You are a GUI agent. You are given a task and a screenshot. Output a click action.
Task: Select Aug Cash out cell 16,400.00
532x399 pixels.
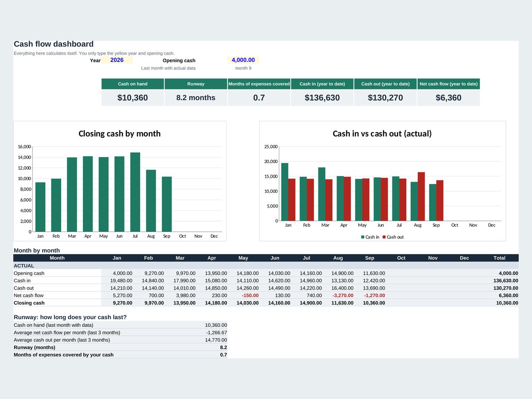(x=338, y=288)
